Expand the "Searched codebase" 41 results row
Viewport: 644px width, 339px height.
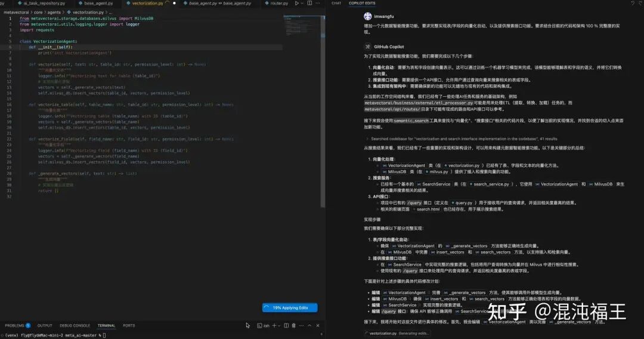(x=462, y=139)
